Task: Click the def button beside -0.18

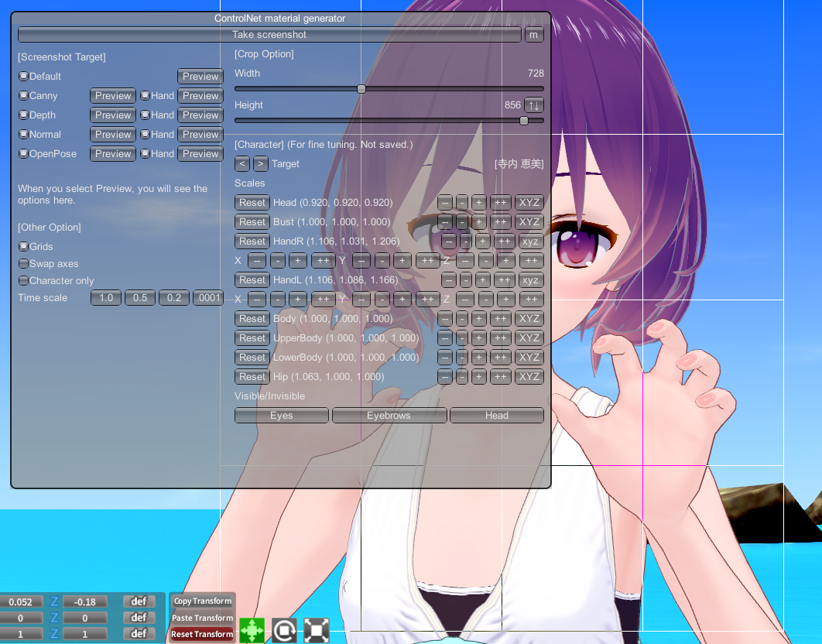Action: [x=139, y=601]
